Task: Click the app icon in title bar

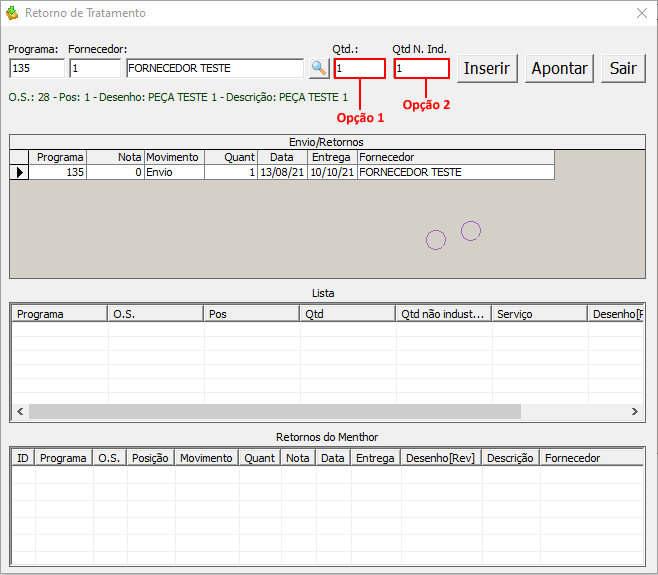Action: 12,13
